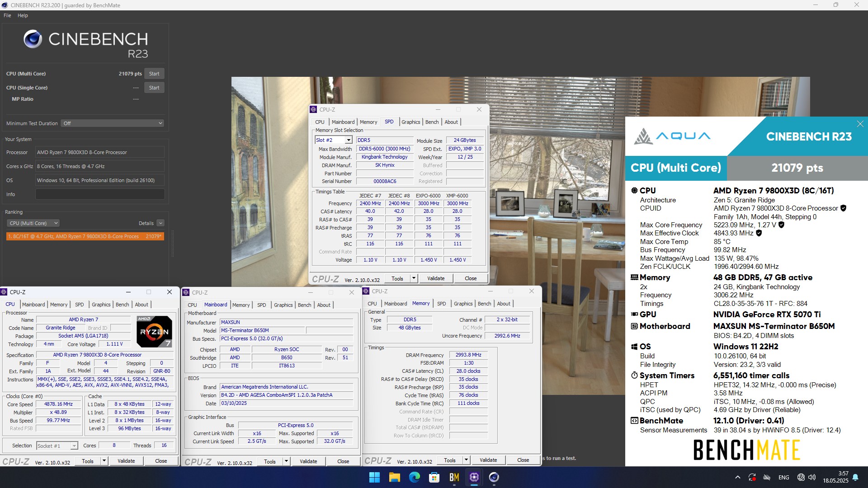Close the BenchMate result overlay
The height and width of the screenshot is (488, 868).
tap(860, 124)
